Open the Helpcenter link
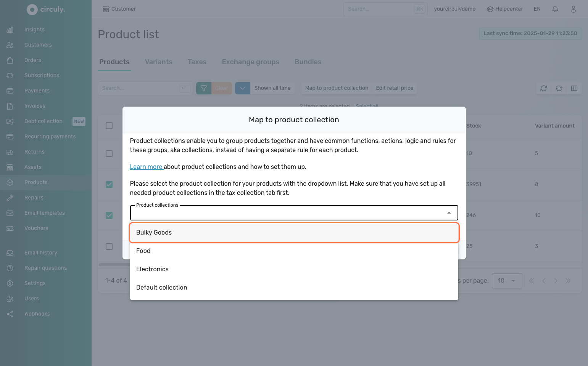Viewport: 588px width, 366px height. tap(505, 9)
